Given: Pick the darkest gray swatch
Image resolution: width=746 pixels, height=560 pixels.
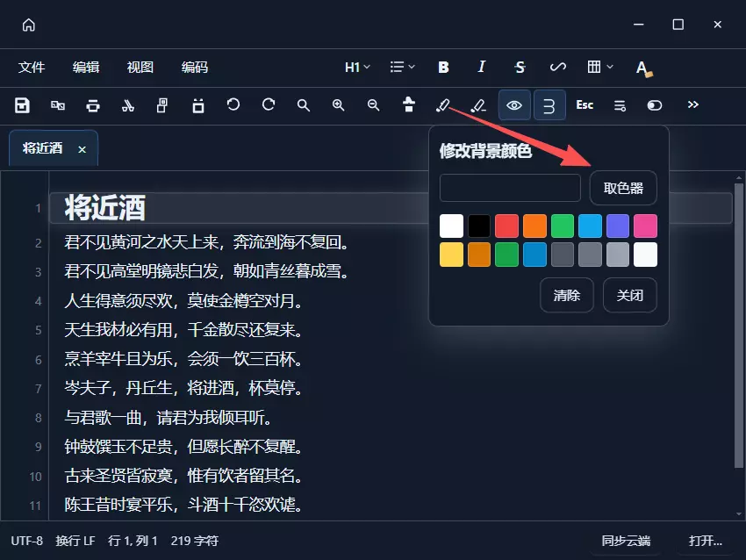Looking at the screenshot, I should (563, 255).
